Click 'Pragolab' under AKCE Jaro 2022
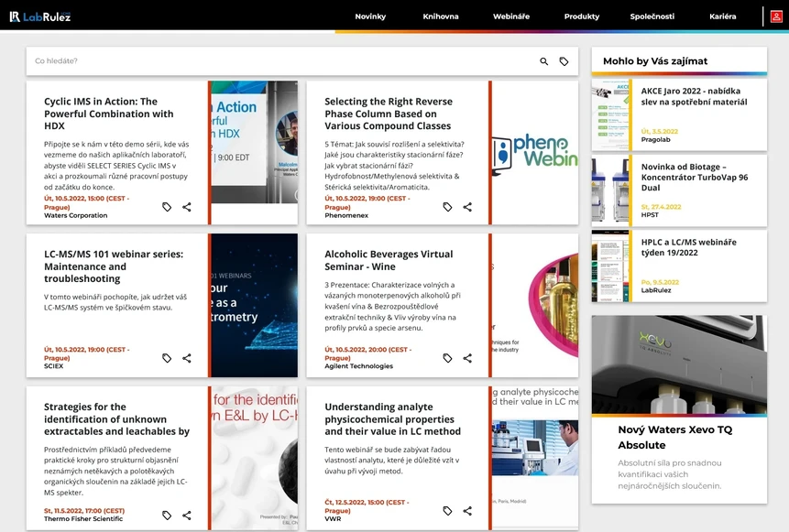The width and height of the screenshot is (789, 532). point(655,140)
